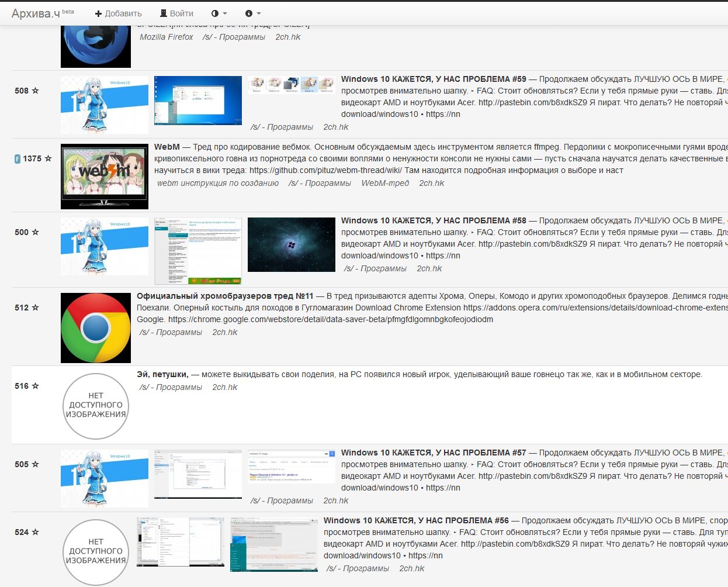Select /s/ - Программы tag under #56 thread
728x587 pixels.
pos(358,568)
